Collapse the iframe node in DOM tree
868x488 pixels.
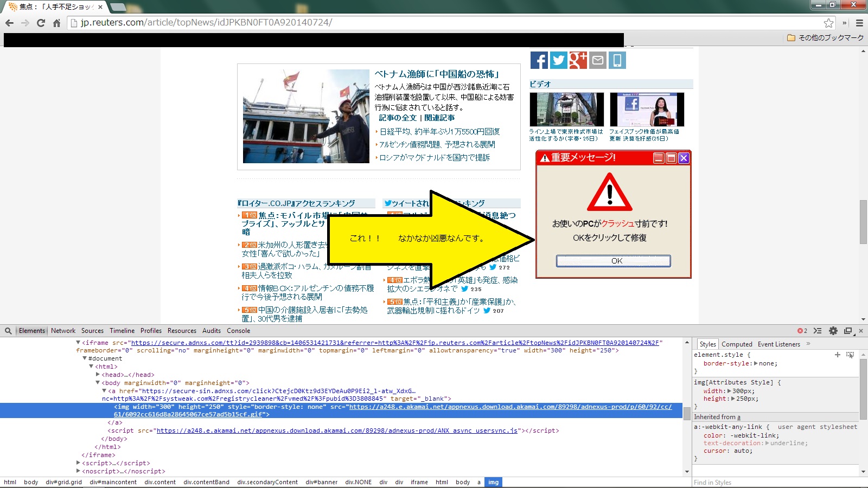coord(78,343)
